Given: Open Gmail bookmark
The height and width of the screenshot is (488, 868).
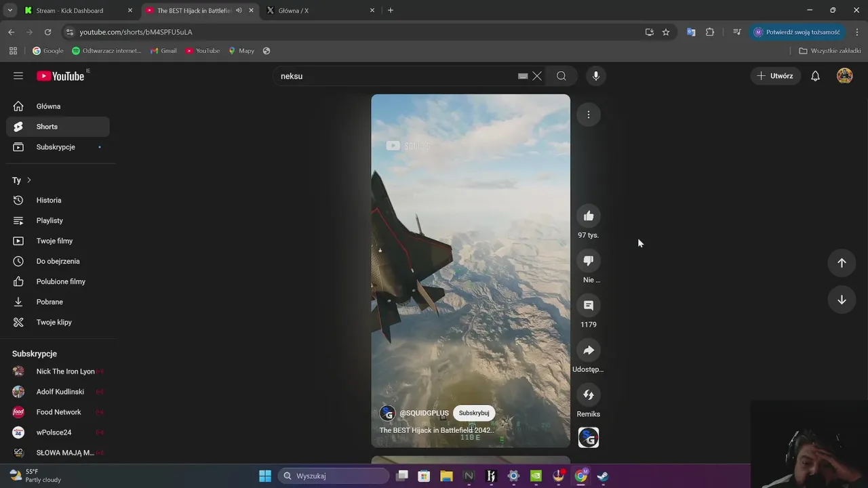Looking at the screenshot, I should coord(163,51).
